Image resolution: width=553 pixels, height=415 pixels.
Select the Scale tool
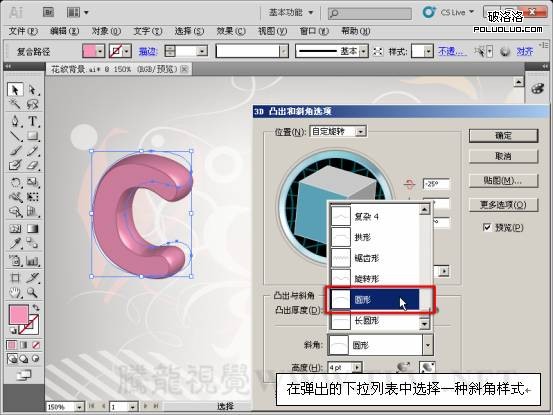coord(32,182)
